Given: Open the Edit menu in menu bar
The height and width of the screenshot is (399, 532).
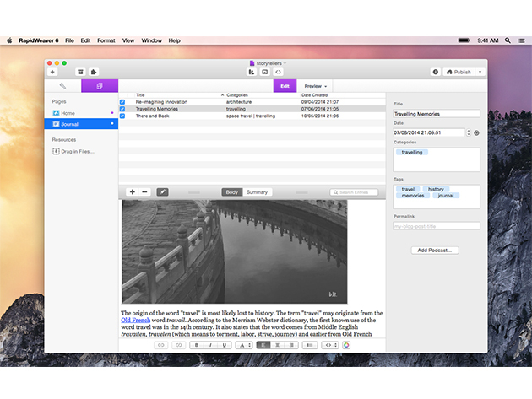Looking at the screenshot, I should tap(85, 40).
